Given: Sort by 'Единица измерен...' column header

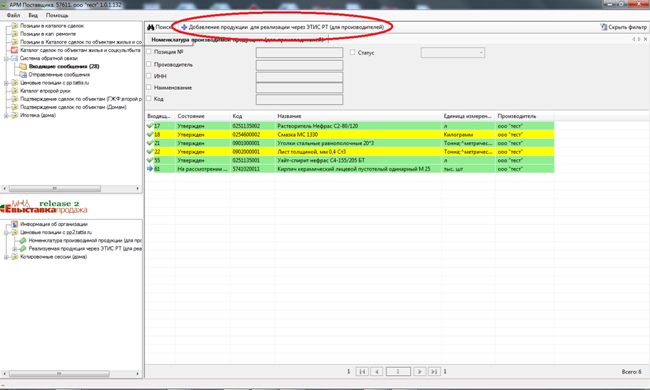Looking at the screenshot, I should 468,116.
